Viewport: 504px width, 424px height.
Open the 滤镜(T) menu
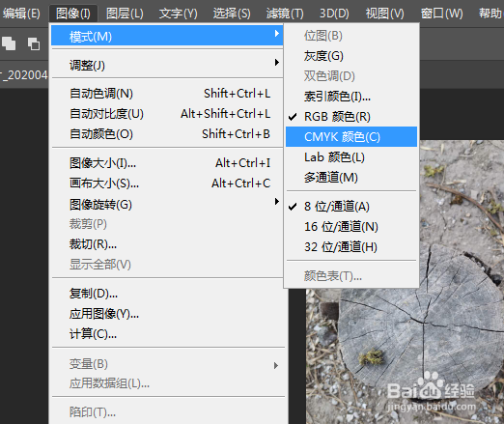(x=285, y=14)
